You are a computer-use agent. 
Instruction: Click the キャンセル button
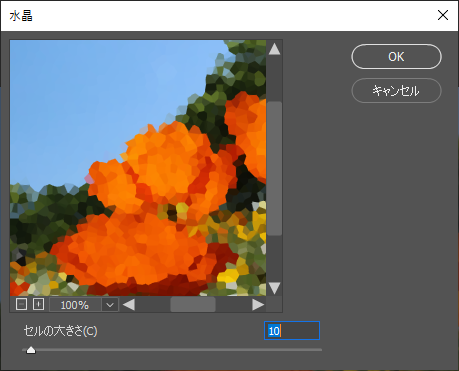point(396,90)
